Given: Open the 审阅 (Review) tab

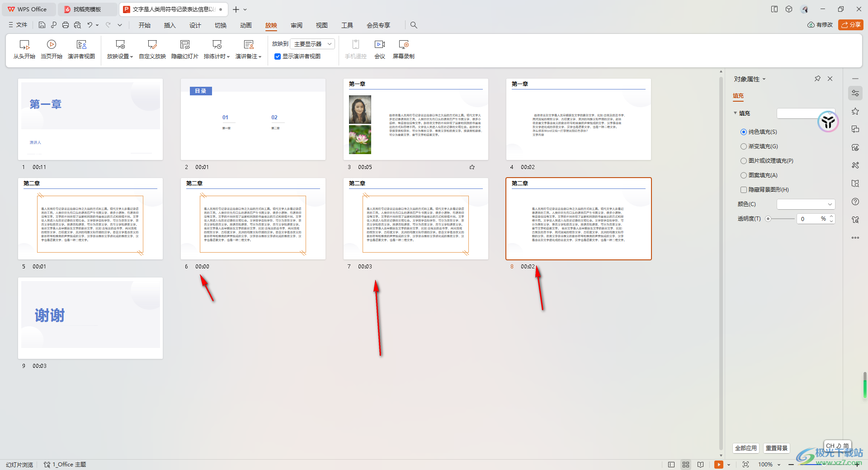Looking at the screenshot, I should (x=297, y=25).
